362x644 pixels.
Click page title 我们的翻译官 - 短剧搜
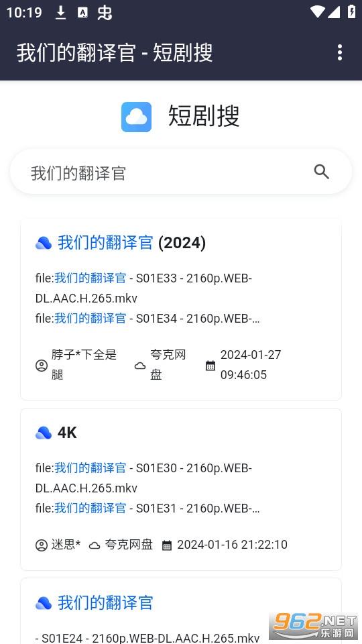coord(115,52)
